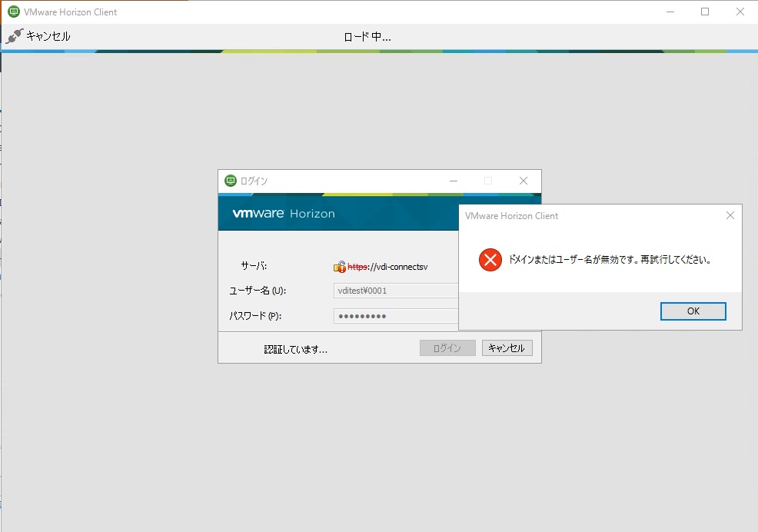Image resolution: width=758 pixels, height=532 pixels.
Task: Click the ユーザー名 (U): label
Action: (258, 291)
